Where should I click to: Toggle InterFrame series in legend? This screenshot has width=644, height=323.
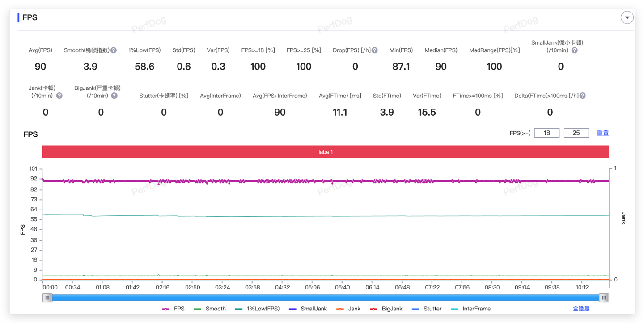pos(470,309)
